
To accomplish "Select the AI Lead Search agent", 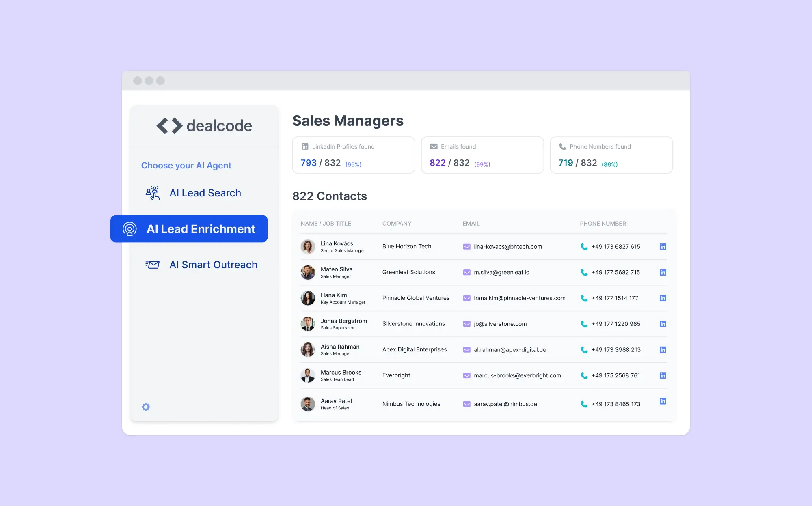I will tap(205, 193).
